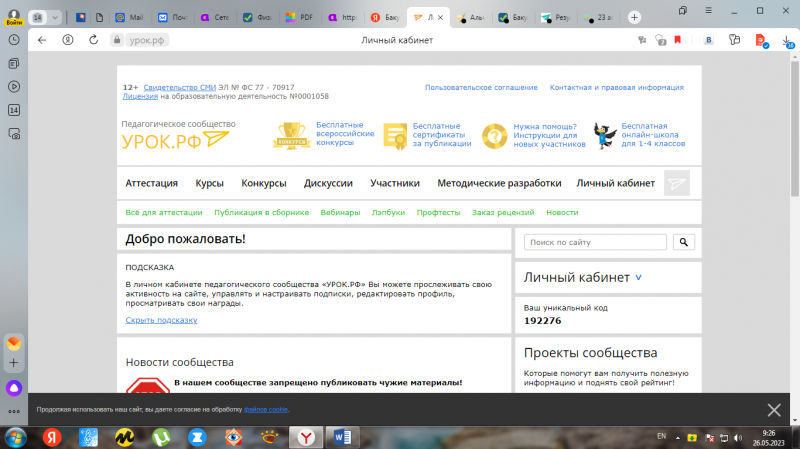Open the sidebar screenshot camera icon
Viewport: 800px width, 449px height.
coord(14,134)
